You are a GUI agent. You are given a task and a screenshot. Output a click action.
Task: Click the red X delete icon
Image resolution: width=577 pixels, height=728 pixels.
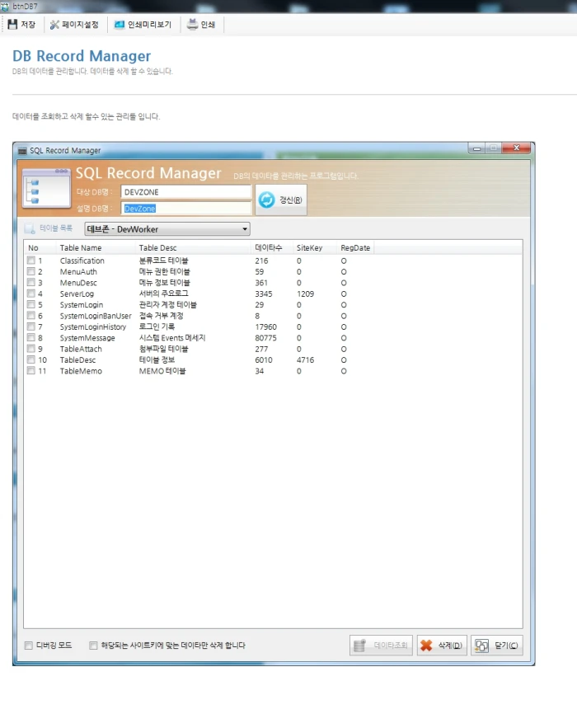pos(426,646)
